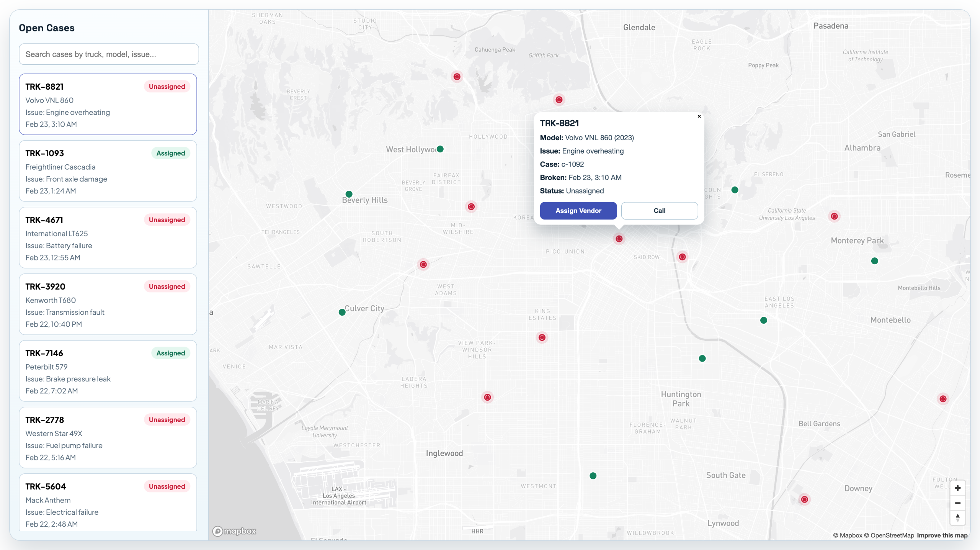Click the Mapbox logo
The width and height of the screenshot is (980, 550).
pyautogui.click(x=234, y=531)
